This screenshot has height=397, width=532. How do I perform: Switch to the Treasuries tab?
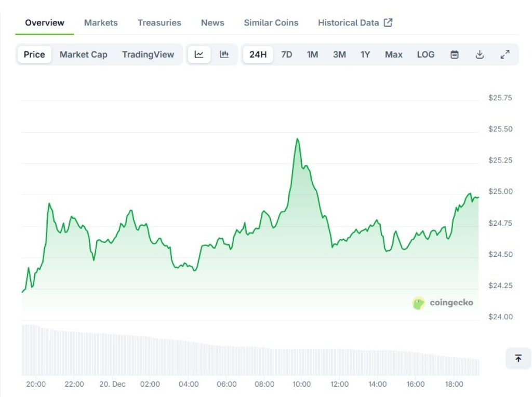(159, 23)
